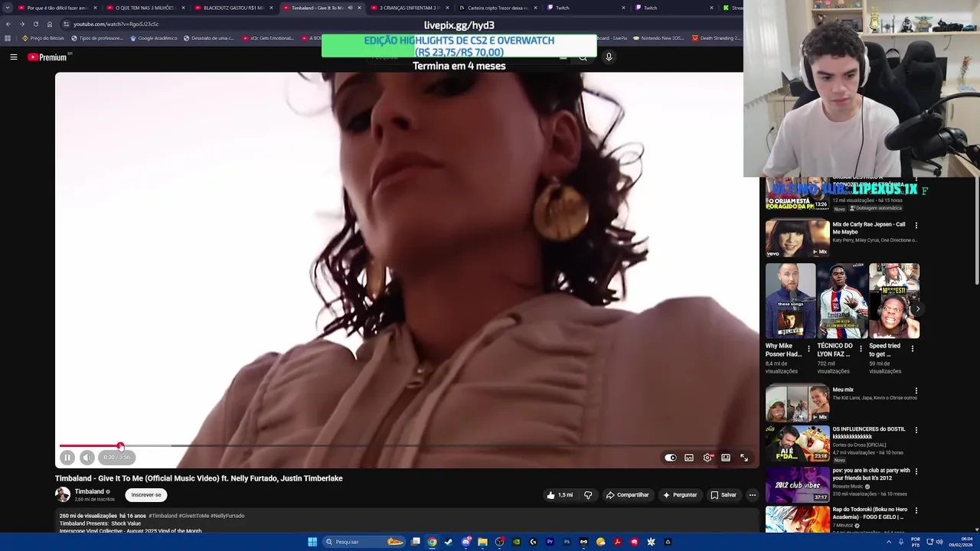Dislike the video with thumbs-down icon
980x551 pixels.
pos(588,495)
